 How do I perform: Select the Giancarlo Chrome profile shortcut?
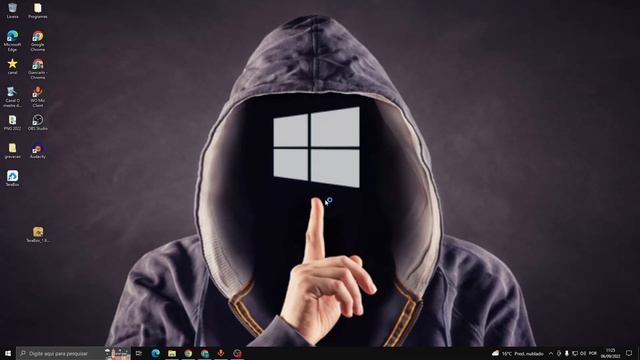pyautogui.click(x=38, y=68)
